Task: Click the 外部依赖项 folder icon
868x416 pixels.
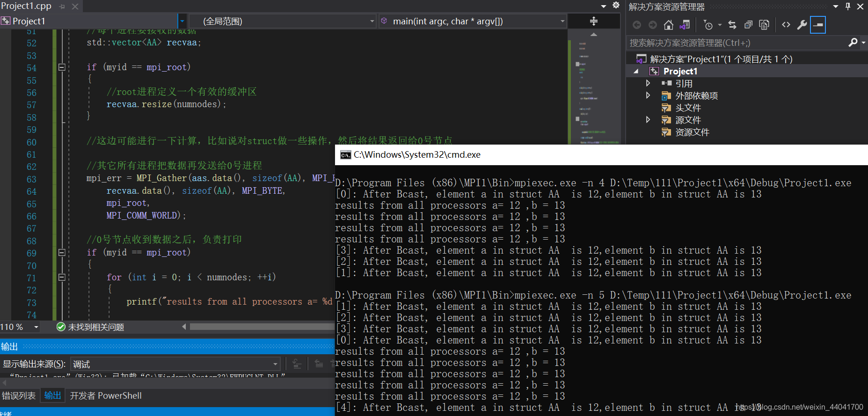Action: click(666, 96)
